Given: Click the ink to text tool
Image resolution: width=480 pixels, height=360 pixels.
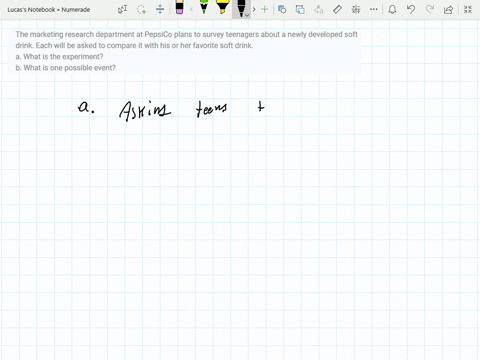Looking at the screenshot, I should (x=319, y=9).
